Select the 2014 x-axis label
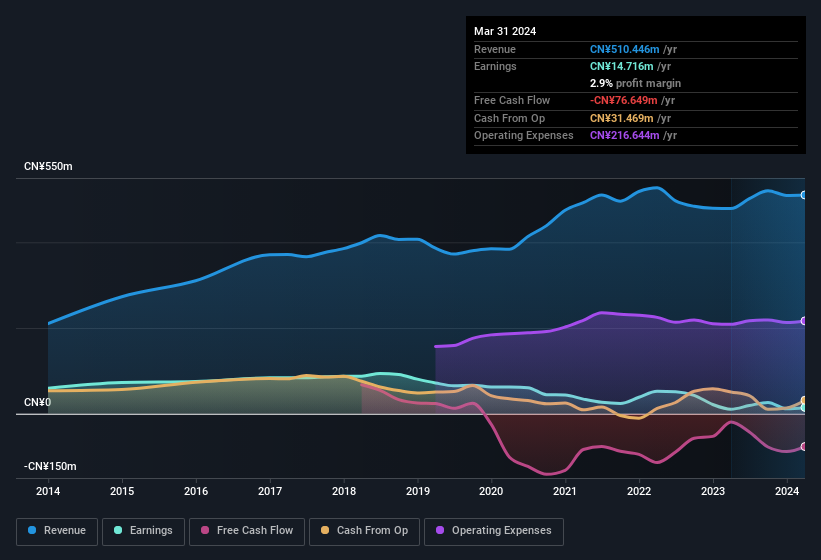821x560 pixels. 48,491
